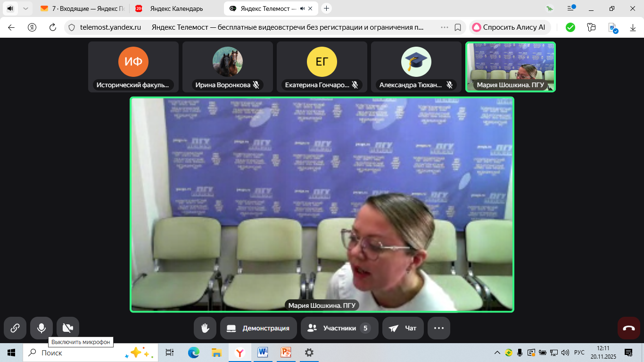This screenshot has width=644, height=362.
Task: Show hidden system tray icons
Action: pyautogui.click(x=497, y=353)
